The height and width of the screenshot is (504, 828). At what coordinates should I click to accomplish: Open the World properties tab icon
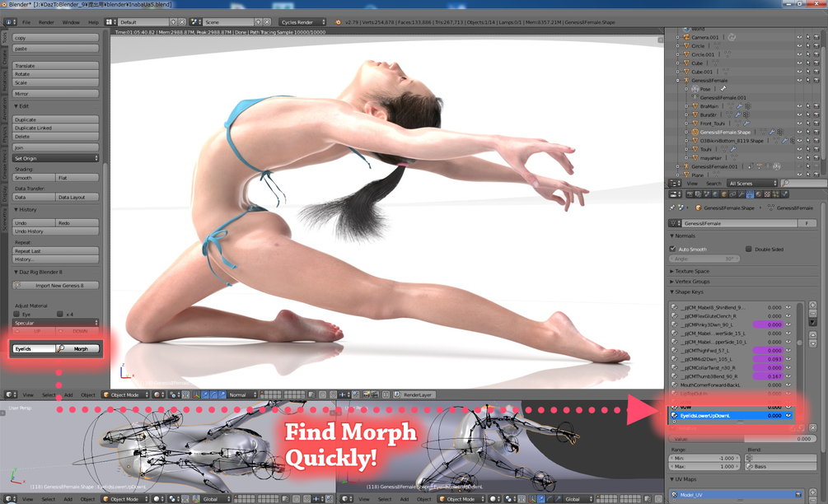tap(715, 194)
